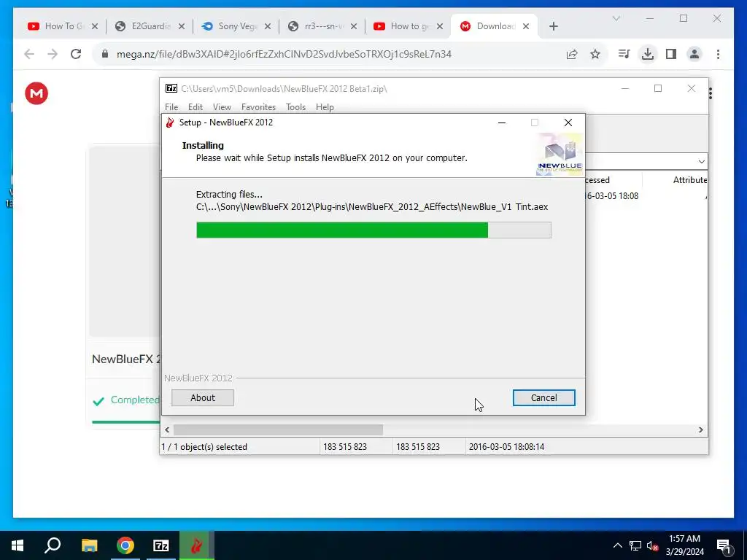Close the rr3---sn tab
The image size is (747, 560).
point(354,26)
